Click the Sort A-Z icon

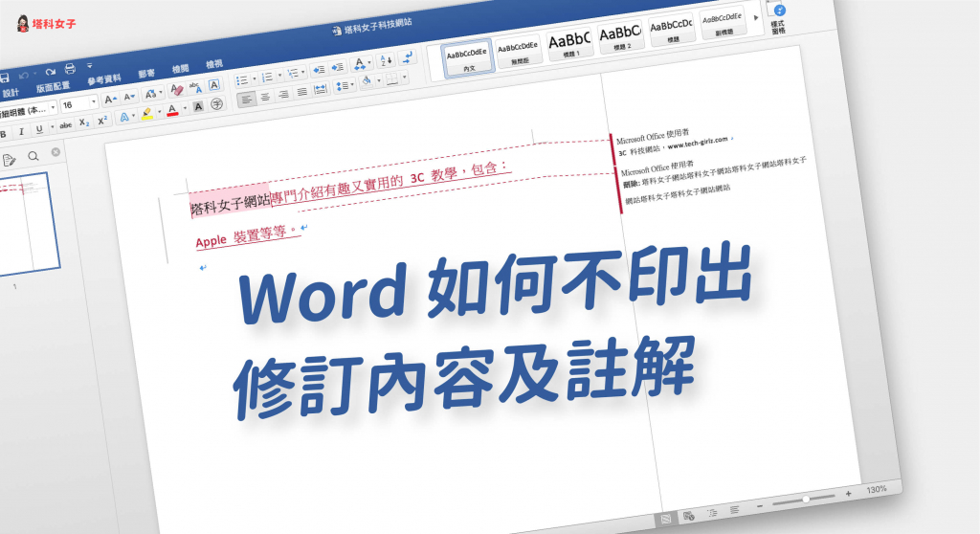385,60
